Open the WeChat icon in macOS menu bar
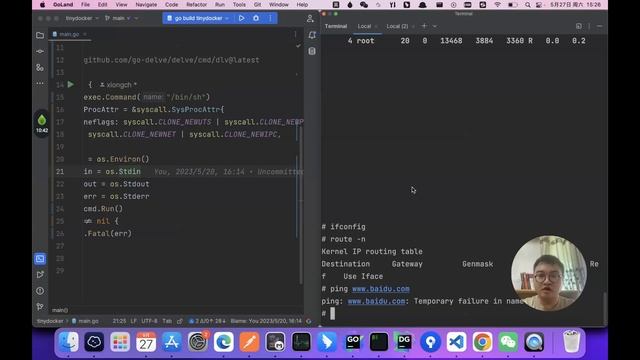The width and height of the screenshot is (640, 360). [364, 4]
